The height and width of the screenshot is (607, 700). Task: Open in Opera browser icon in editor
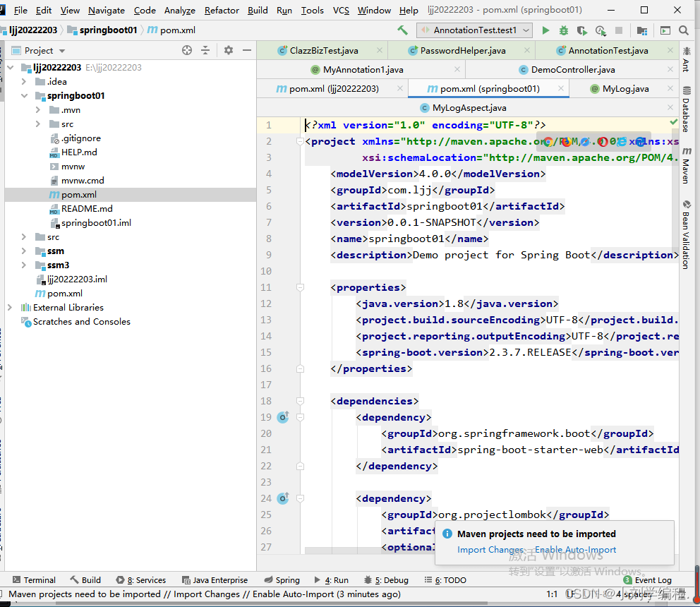click(x=603, y=142)
